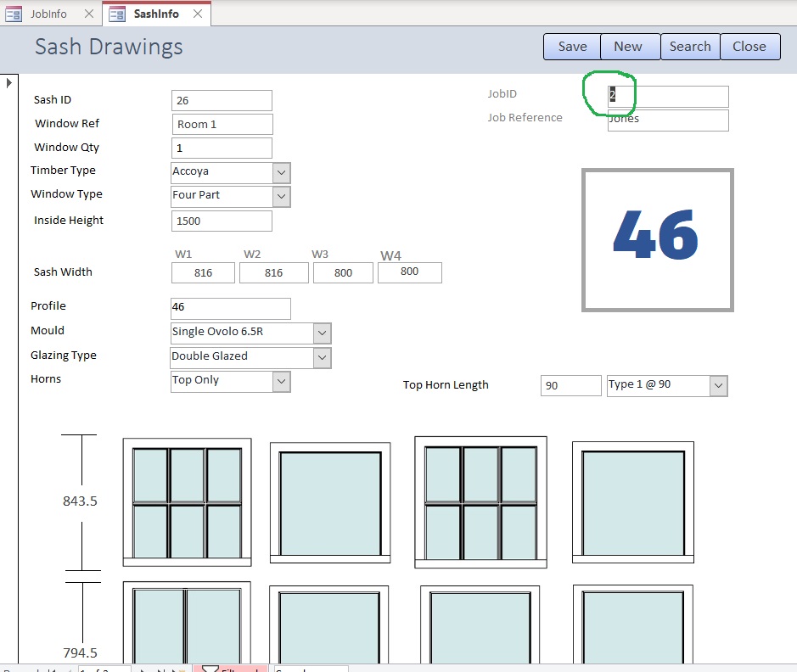Click the 794.5 height dimension
Image resolution: width=797 pixels, height=672 pixels.
click(80, 652)
